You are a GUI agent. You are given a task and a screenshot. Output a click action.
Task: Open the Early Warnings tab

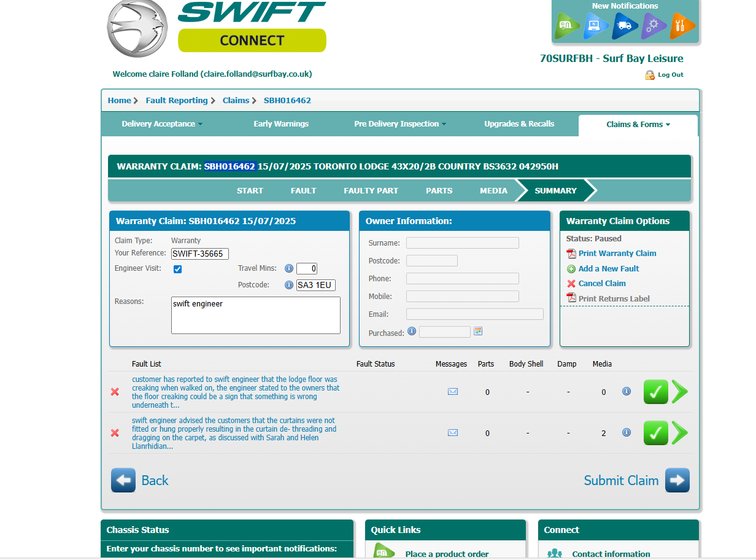(x=281, y=124)
